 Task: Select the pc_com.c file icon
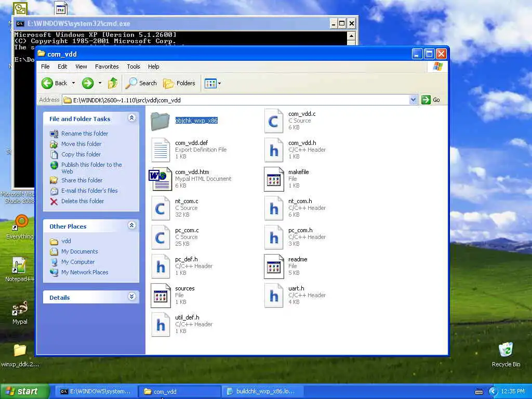(x=160, y=237)
